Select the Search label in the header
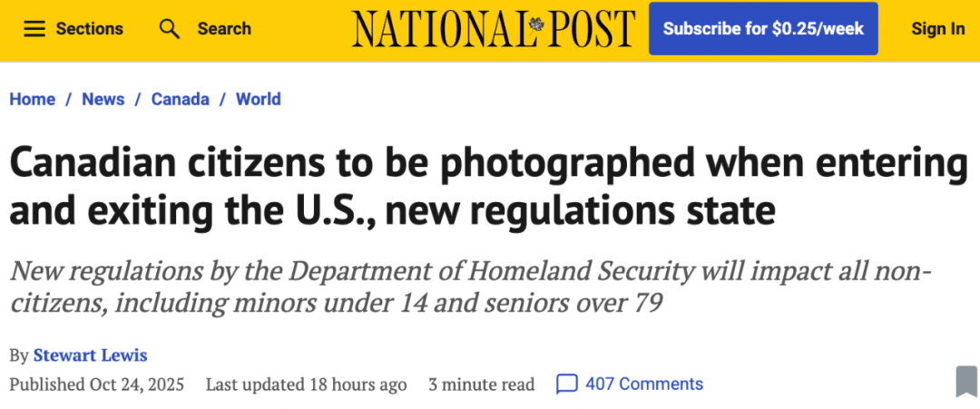This screenshot has height=409, width=980. click(x=224, y=29)
